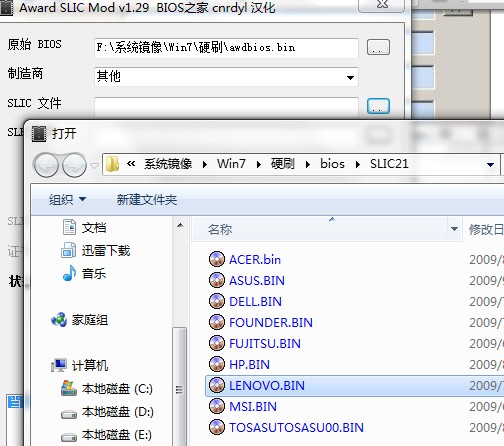Browse for the original BIOS file

[378, 47]
